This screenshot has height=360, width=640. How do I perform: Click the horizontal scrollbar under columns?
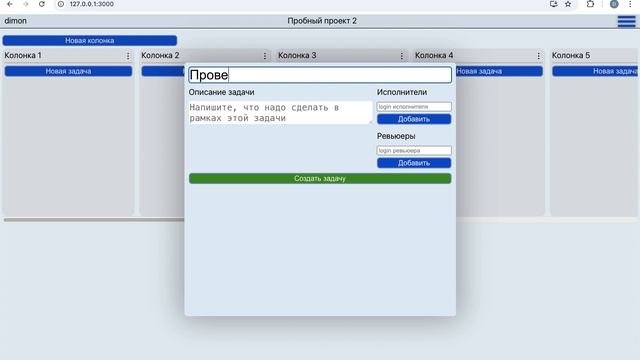(x=94, y=220)
